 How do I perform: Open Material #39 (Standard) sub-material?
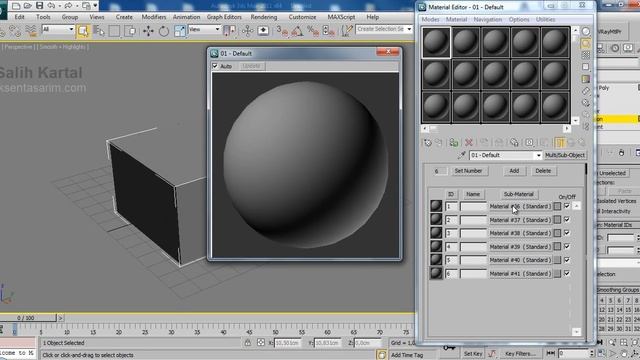tap(520, 247)
